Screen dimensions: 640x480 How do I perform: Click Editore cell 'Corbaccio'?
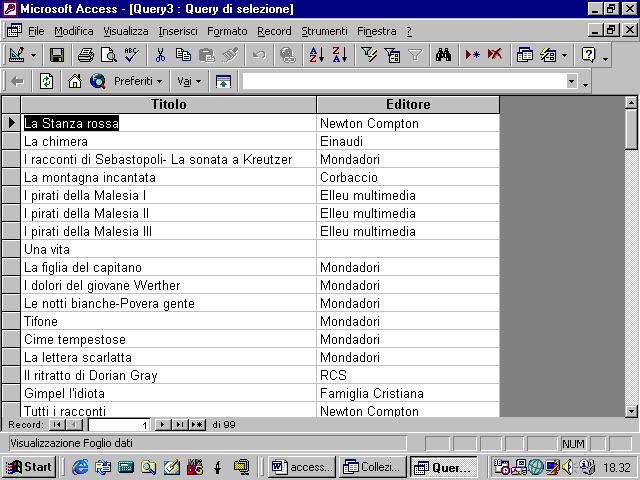tap(408, 177)
